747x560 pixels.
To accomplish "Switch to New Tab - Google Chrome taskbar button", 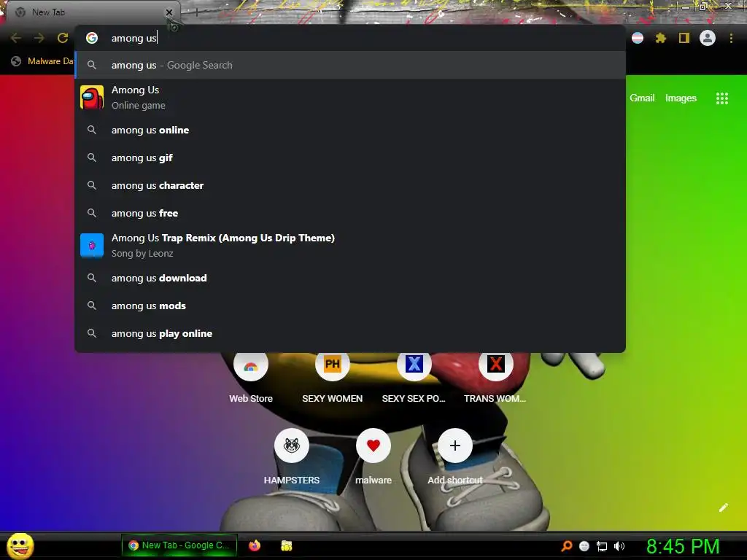I will click(179, 545).
